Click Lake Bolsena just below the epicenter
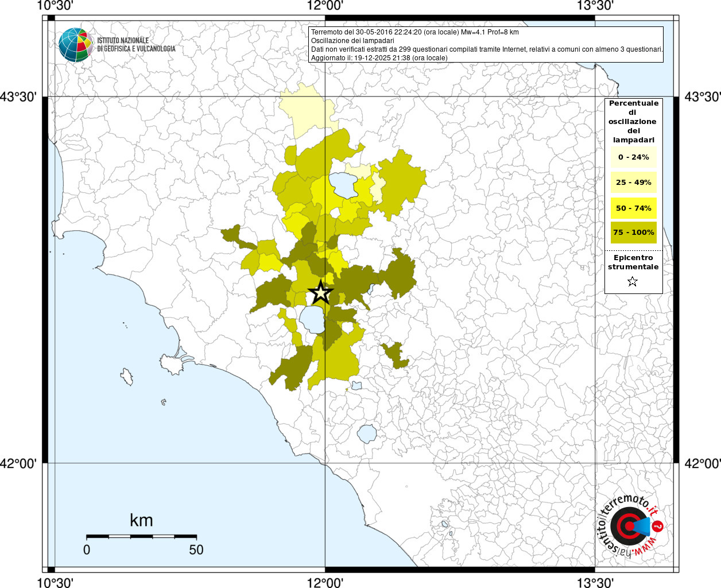This screenshot has height=588, width=721. pos(311,319)
